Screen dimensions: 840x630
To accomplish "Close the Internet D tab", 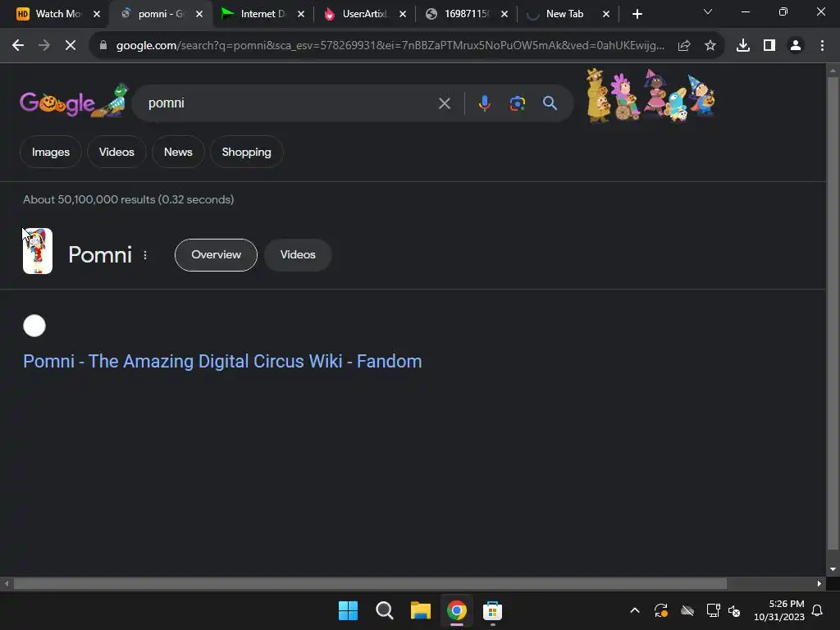I will pos(301,15).
